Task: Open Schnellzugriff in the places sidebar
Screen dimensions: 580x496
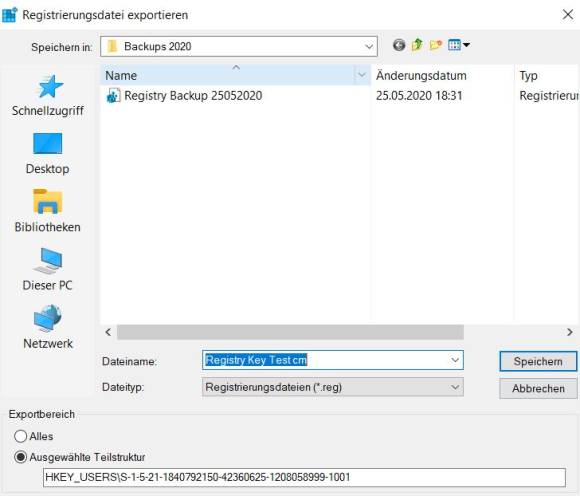Action: coord(48,95)
